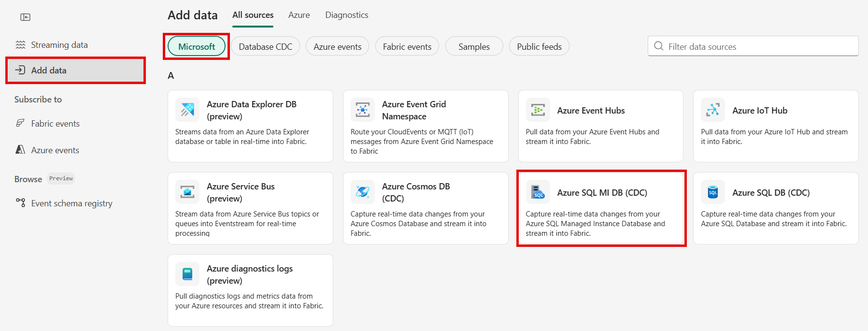Choose Azure Cosmos DB (CDC) title
This screenshot has height=331, width=868.
416,192
